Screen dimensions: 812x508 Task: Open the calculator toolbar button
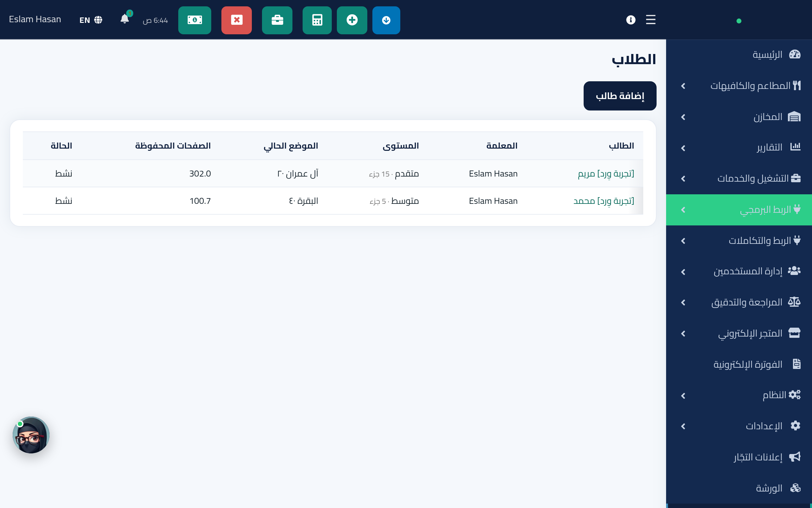point(317,20)
